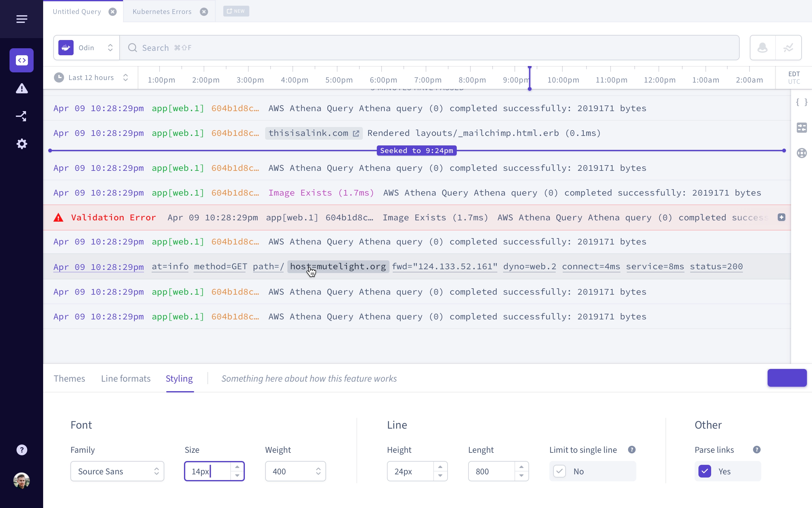Click the chart graph icon button
Viewport: 812px width, 508px height.
(x=789, y=48)
